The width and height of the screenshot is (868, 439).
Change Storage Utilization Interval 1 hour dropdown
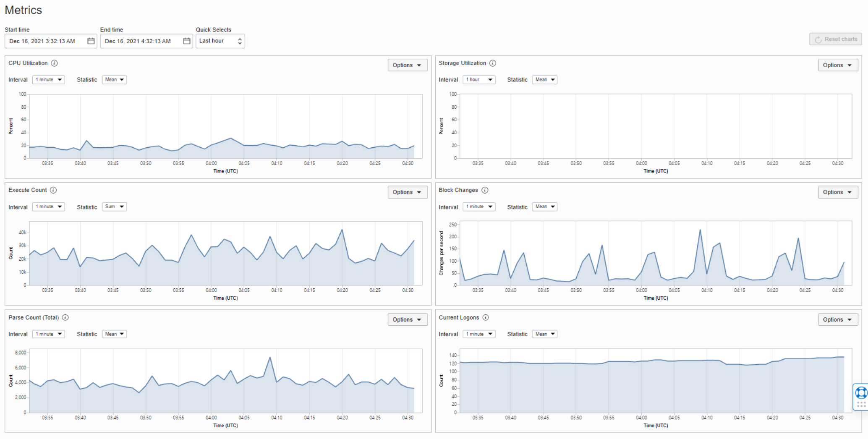(479, 80)
